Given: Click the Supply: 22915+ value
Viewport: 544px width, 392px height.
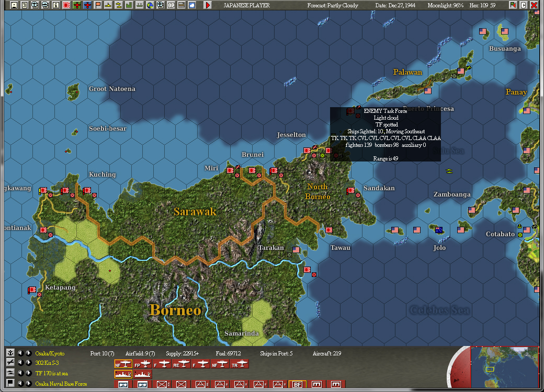Looking at the screenshot, I should [182, 353].
